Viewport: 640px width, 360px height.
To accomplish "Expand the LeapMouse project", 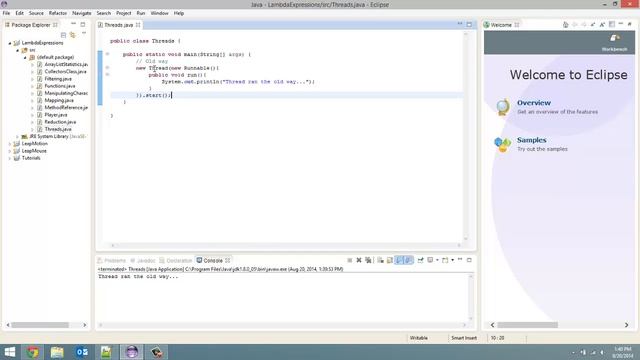I will [x=10, y=151].
